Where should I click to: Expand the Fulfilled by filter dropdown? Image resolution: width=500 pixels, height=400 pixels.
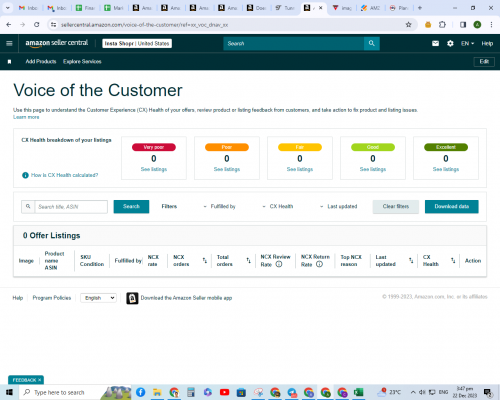coord(220,206)
